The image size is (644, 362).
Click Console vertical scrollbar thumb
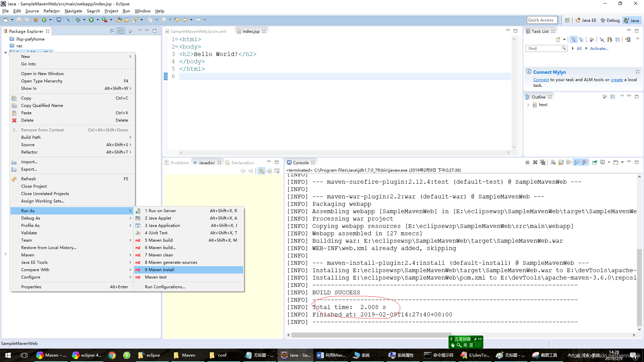pos(639,287)
